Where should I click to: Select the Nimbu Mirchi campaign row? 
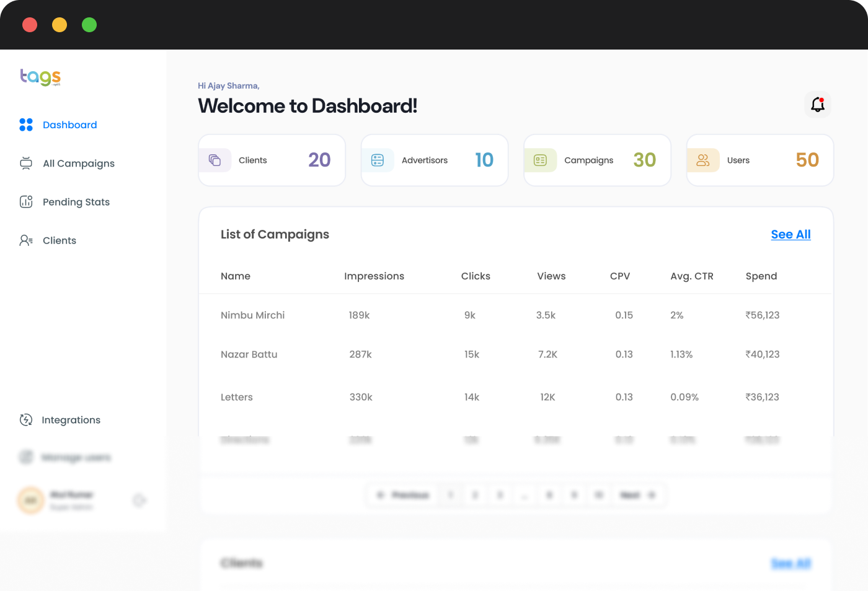[x=252, y=315]
